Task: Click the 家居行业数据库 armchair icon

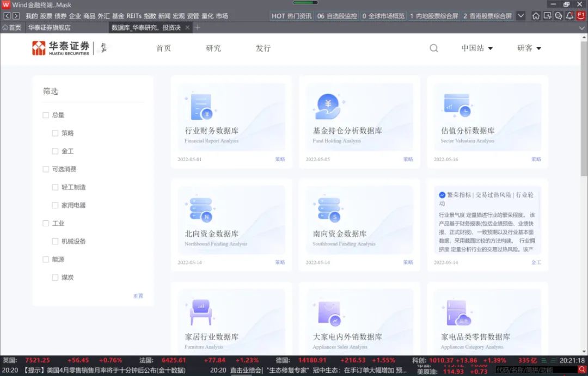Action: [201, 312]
